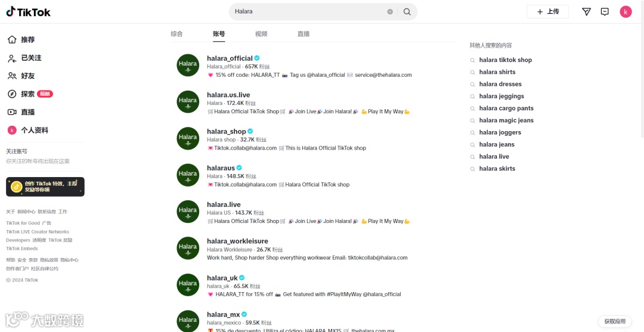Click the 创作 TikTok 特效 banner
This screenshot has height=332, width=644.
point(45,187)
